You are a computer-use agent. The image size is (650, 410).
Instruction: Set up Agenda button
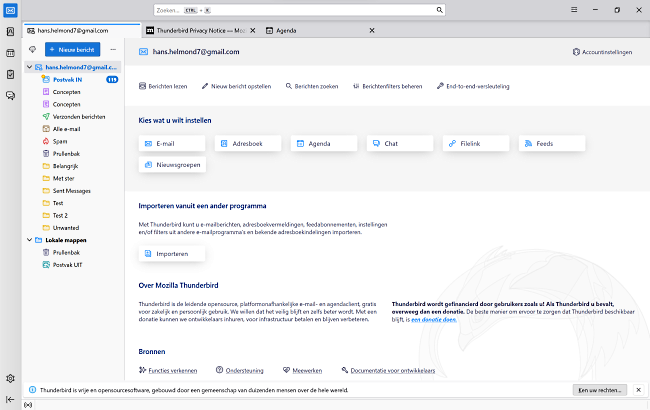(324, 143)
